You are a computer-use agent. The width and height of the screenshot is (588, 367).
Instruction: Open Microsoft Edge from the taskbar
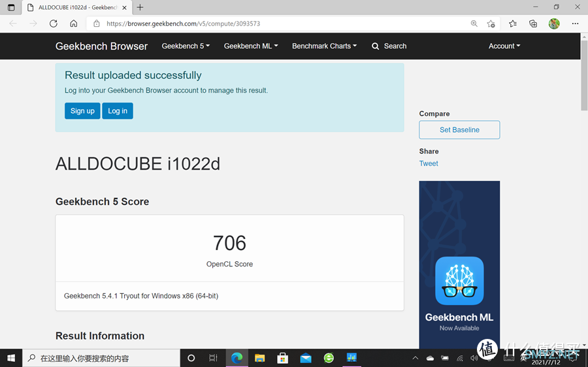pyautogui.click(x=237, y=358)
